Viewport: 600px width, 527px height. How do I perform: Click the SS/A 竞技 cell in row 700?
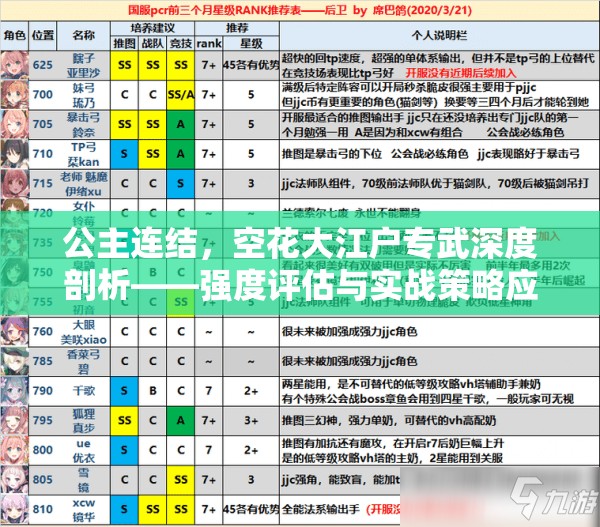(181, 95)
